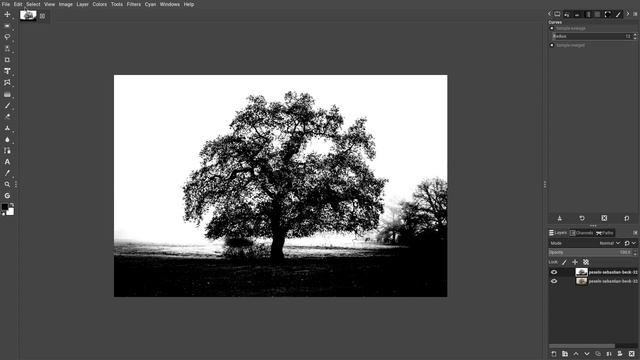Select the Color Picker eyedropper tool
The width and height of the screenshot is (640, 360).
[x=7, y=173]
